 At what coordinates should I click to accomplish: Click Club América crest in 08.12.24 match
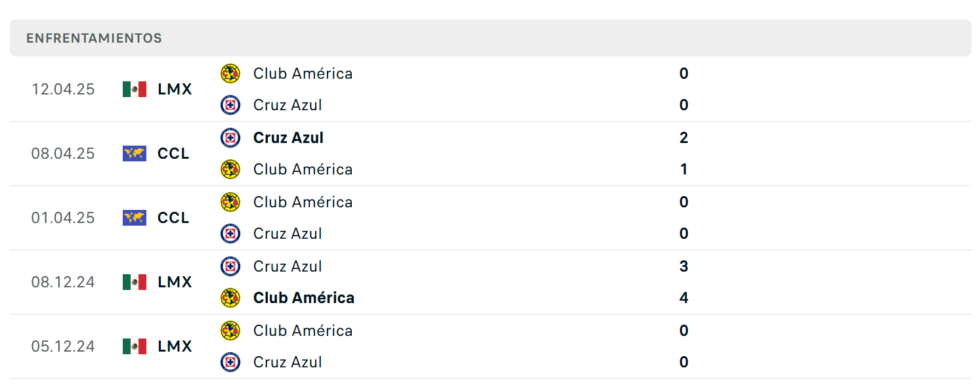[x=230, y=298]
